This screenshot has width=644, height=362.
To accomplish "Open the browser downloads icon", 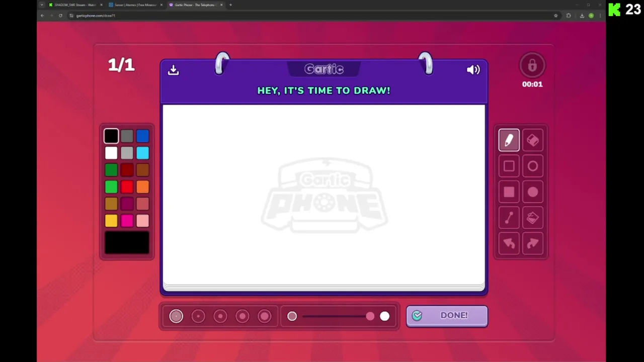I will tap(582, 16).
